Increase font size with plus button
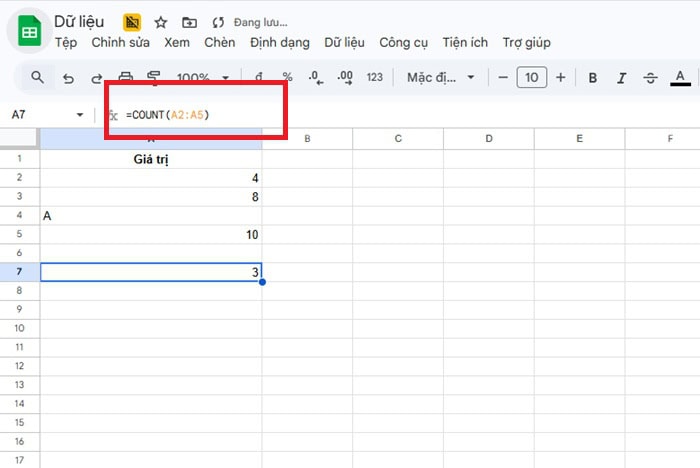Image resolution: width=700 pixels, height=468 pixels. point(561,78)
